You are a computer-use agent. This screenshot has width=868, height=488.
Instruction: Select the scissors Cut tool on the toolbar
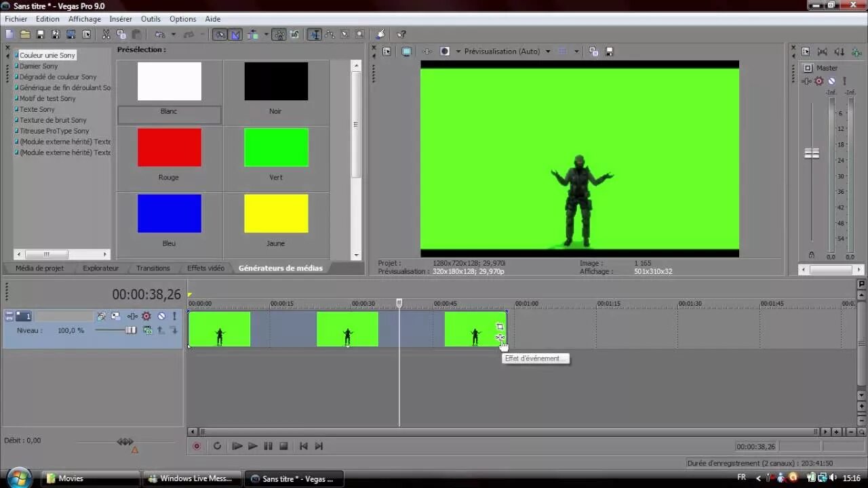(106, 34)
